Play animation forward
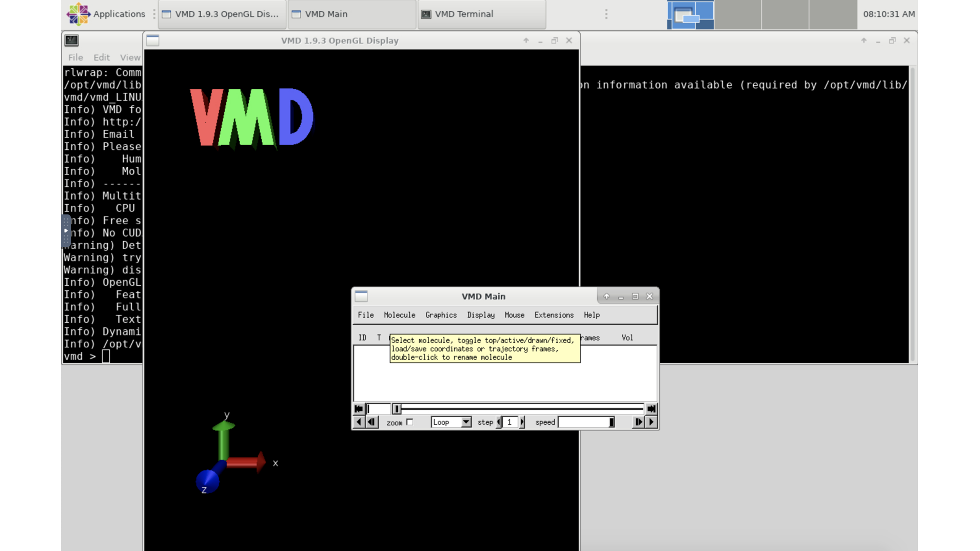Viewport: 980px width, 551px height. 652,422
